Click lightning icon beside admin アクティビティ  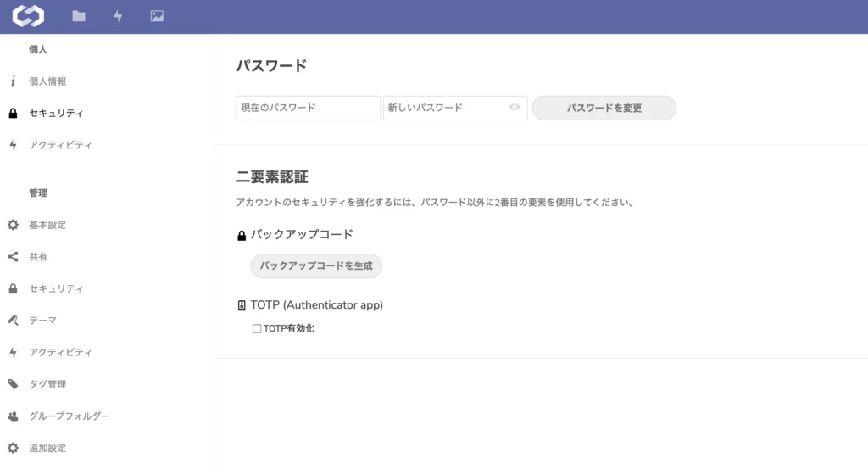pos(13,352)
